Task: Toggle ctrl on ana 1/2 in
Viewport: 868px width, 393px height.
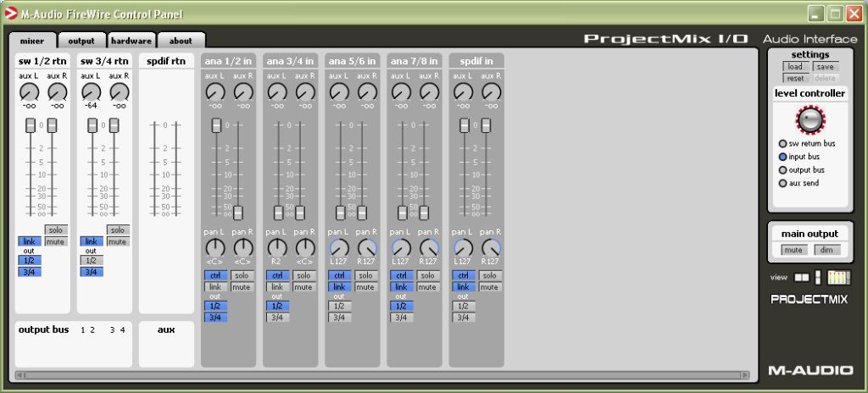Action: 215,275
